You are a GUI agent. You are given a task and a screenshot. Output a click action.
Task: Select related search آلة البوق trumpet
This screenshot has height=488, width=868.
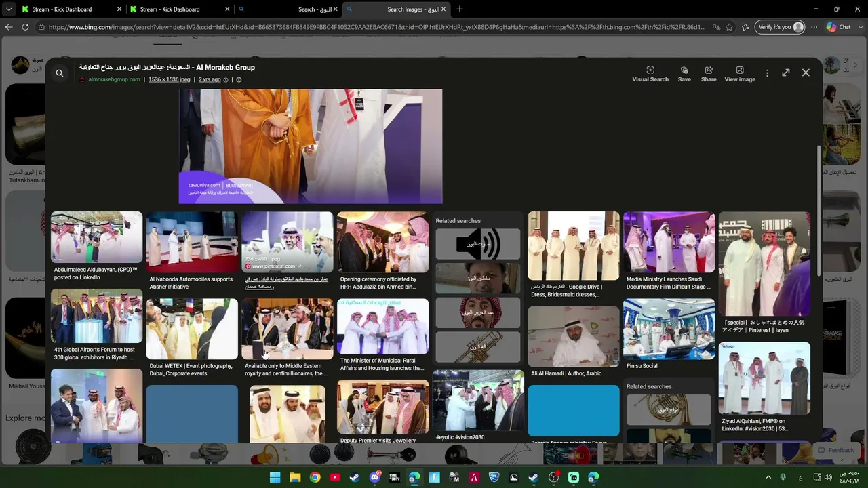(x=478, y=348)
